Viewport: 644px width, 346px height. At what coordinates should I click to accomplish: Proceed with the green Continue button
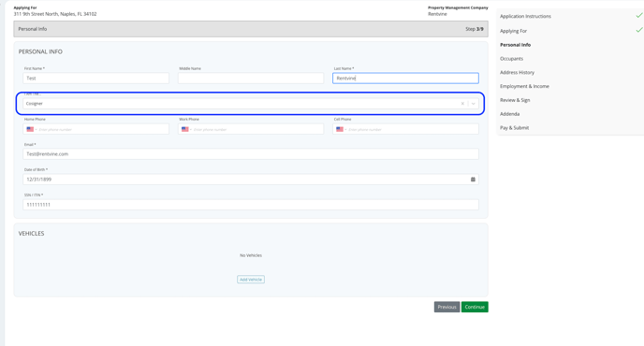[x=475, y=307]
